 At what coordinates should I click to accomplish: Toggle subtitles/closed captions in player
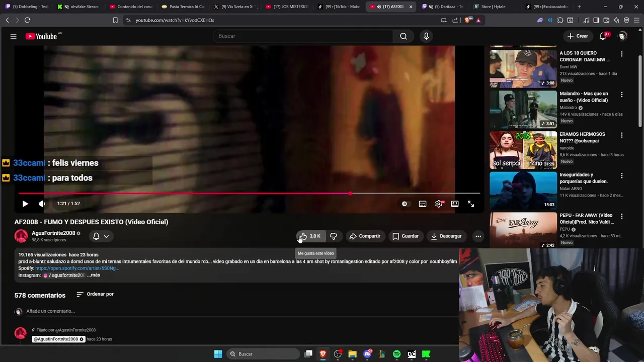(423, 204)
